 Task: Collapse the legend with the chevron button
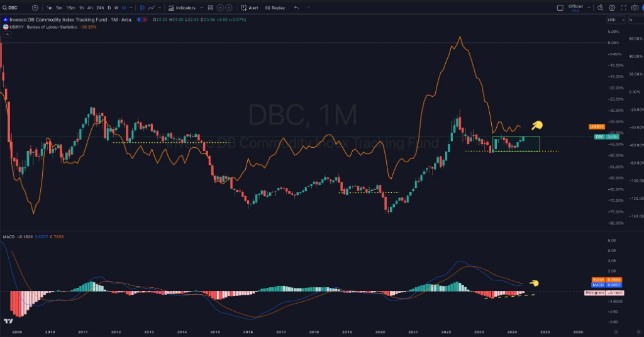point(7,35)
